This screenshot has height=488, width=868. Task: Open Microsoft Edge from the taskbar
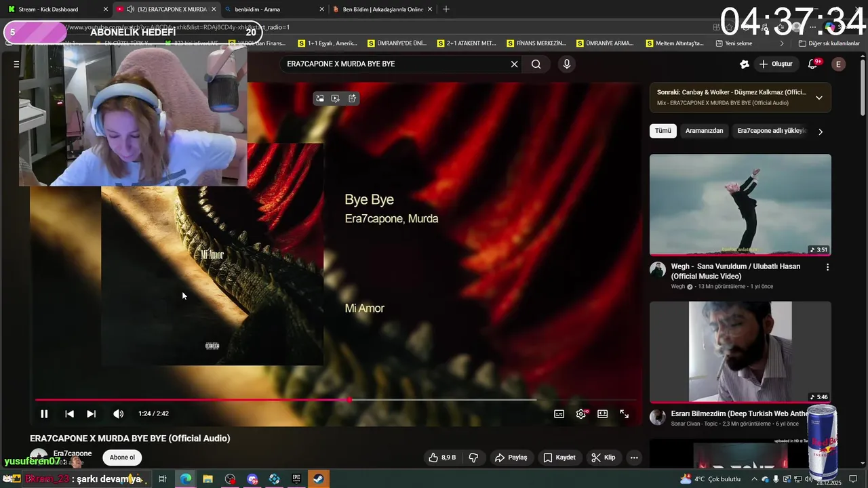185,479
